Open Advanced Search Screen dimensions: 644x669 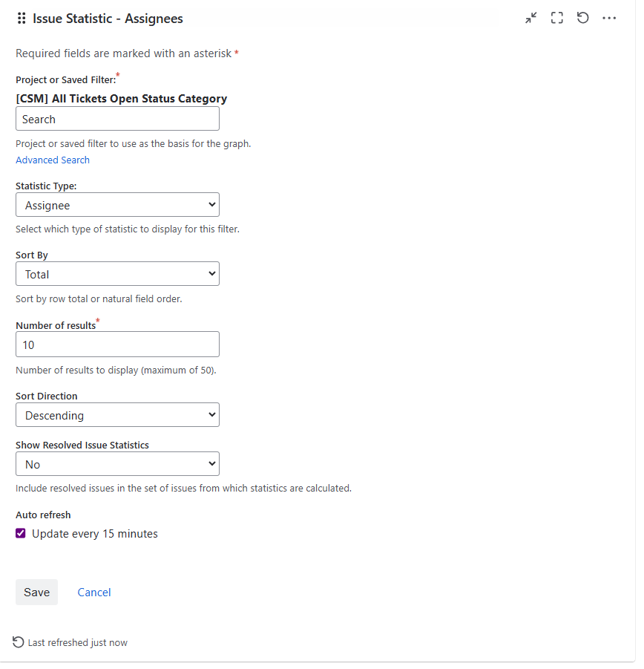coord(52,160)
